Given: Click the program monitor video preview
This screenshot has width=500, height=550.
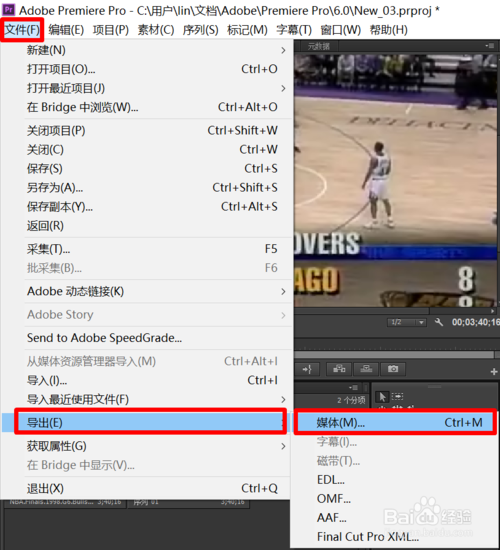Looking at the screenshot, I should tap(396, 180).
